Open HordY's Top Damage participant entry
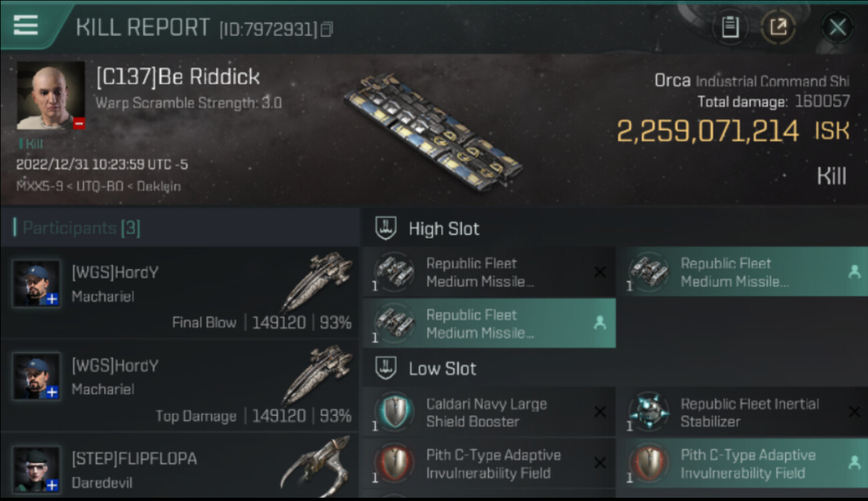Viewport: 868px width, 501px height. 180,386
